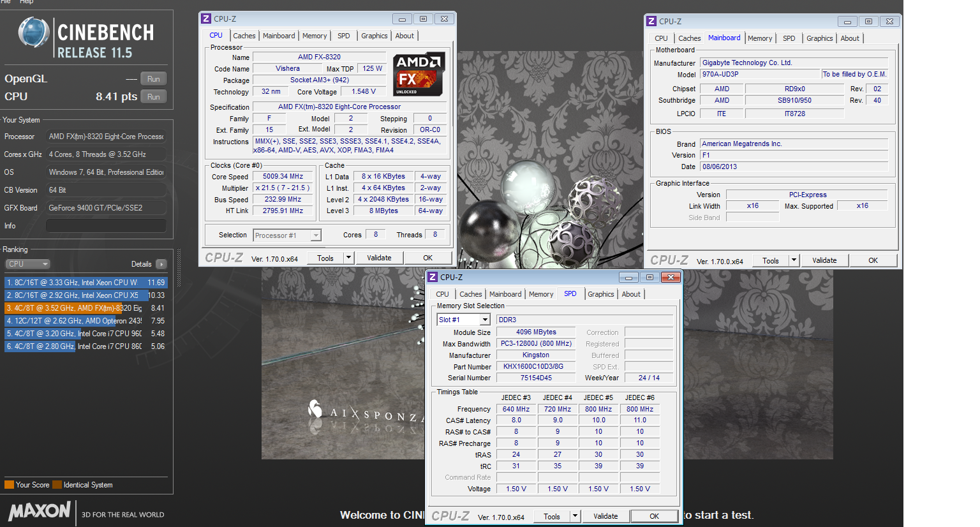Expand Tools dropdown arrow in top-left CPU-Z window
Screen dimensions: 980x527
(x=348, y=258)
